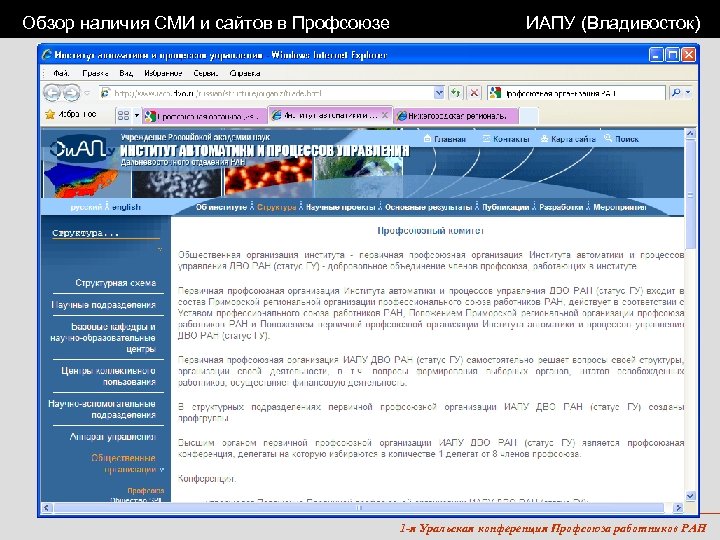Switch site language to english
The width and height of the screenshot is (720, 540).
pos(126,207)
